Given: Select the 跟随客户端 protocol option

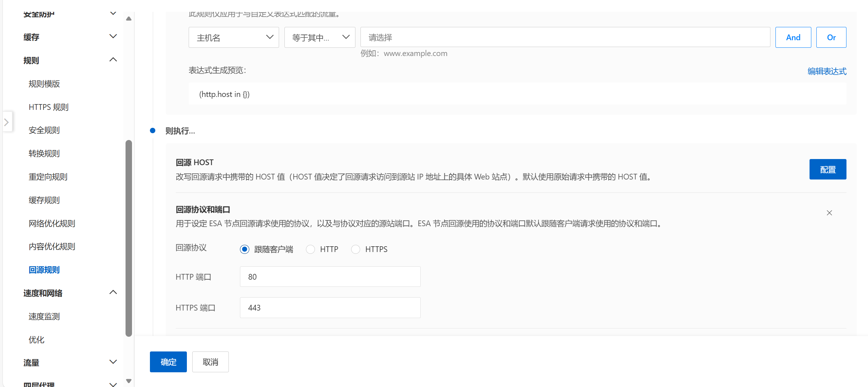Looking at the screenshot, I should (x=245, y=249).
